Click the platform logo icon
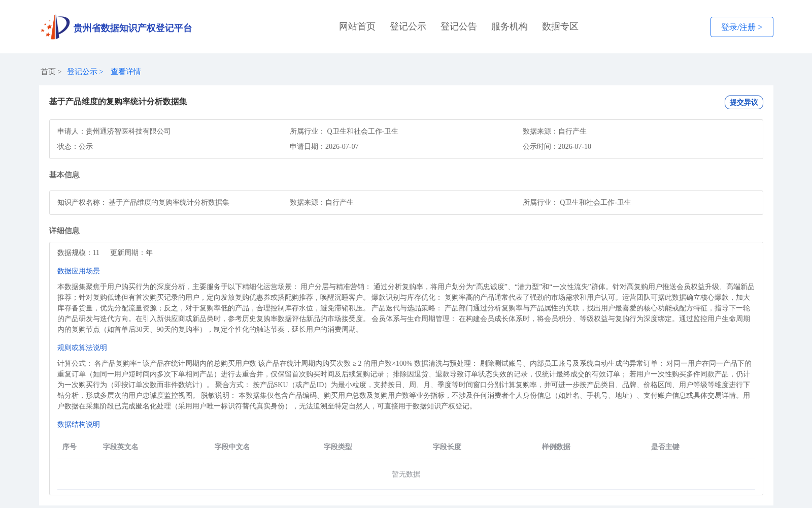812x508 pixels. click(55, 27)
